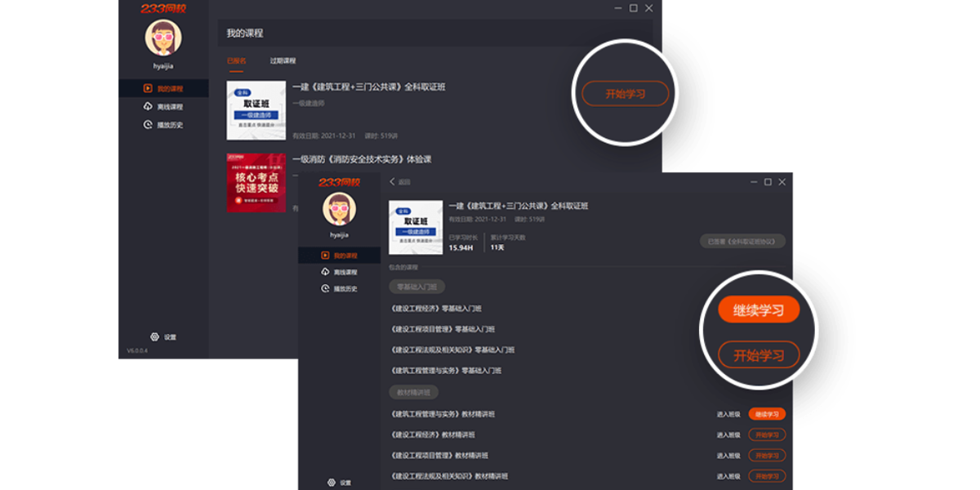Click 离线课程 cloud icon in front window sidebar
The width and height of the screenshot is (980, 490).
(326, 272)
